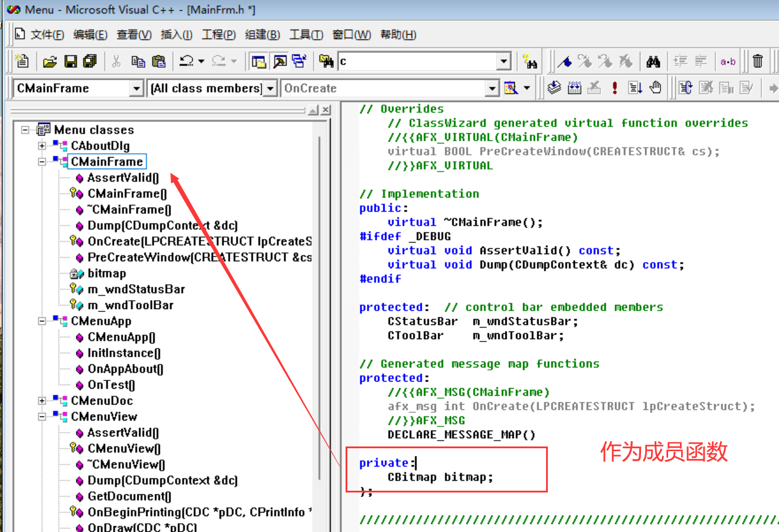Open the find text combo box dropdown

pos(504,61)
